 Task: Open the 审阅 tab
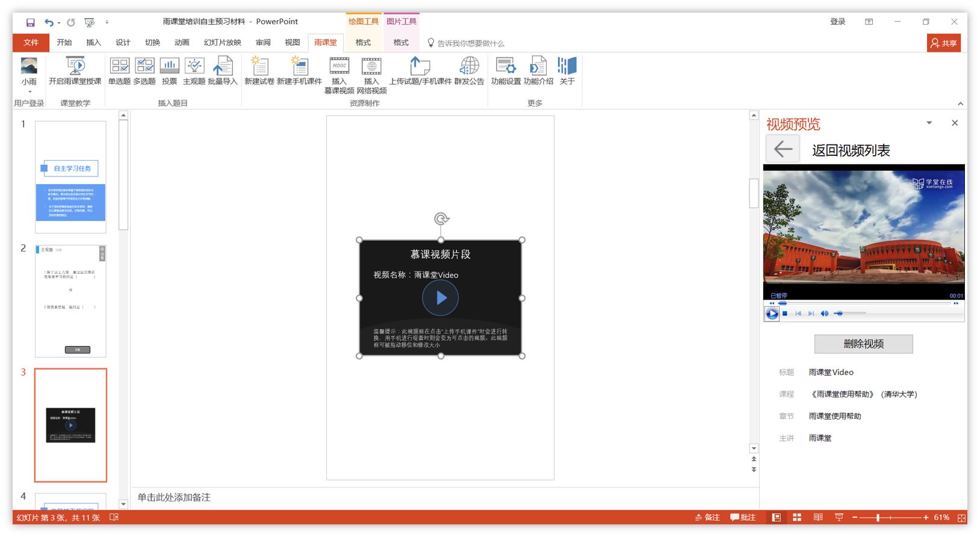coord(263,42)
